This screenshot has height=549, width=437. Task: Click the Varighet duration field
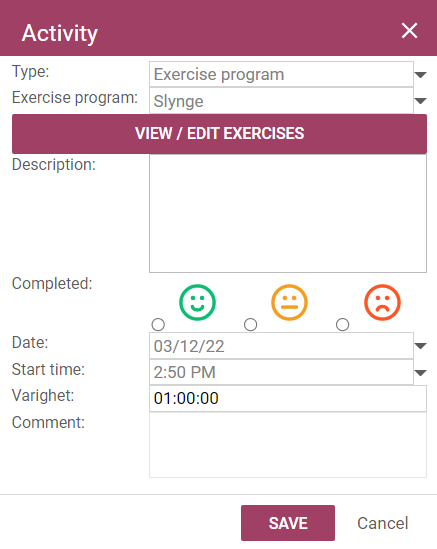(288, 398)
